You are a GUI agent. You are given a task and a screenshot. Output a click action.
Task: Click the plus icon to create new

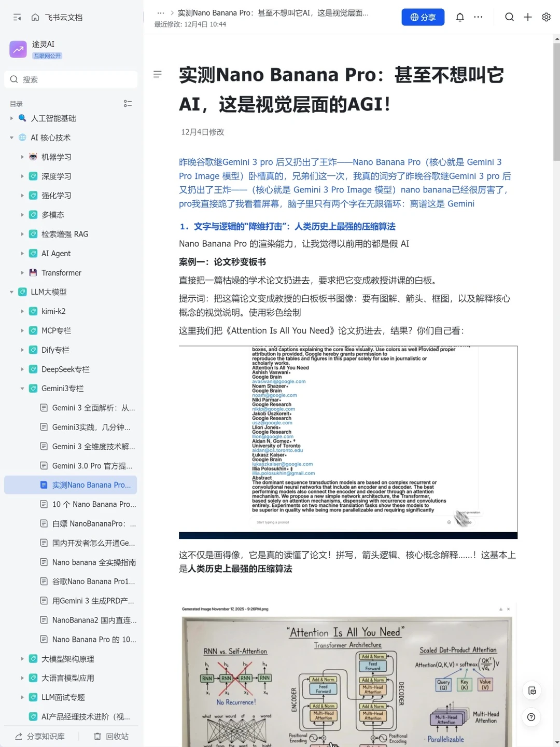pos(528,17)
